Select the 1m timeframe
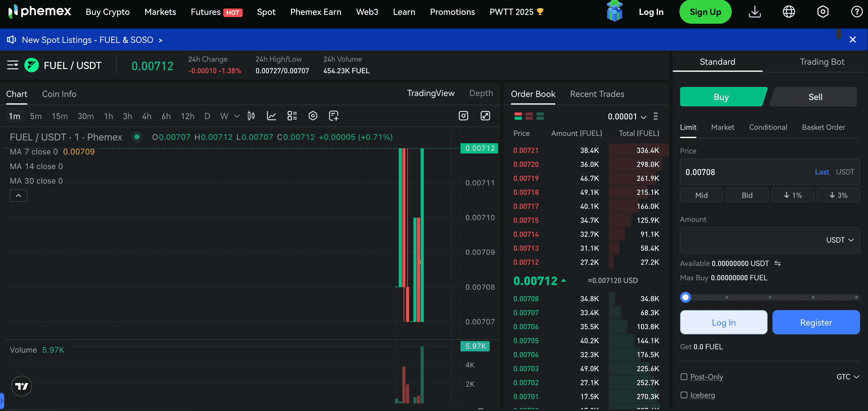 coord(15,116)
